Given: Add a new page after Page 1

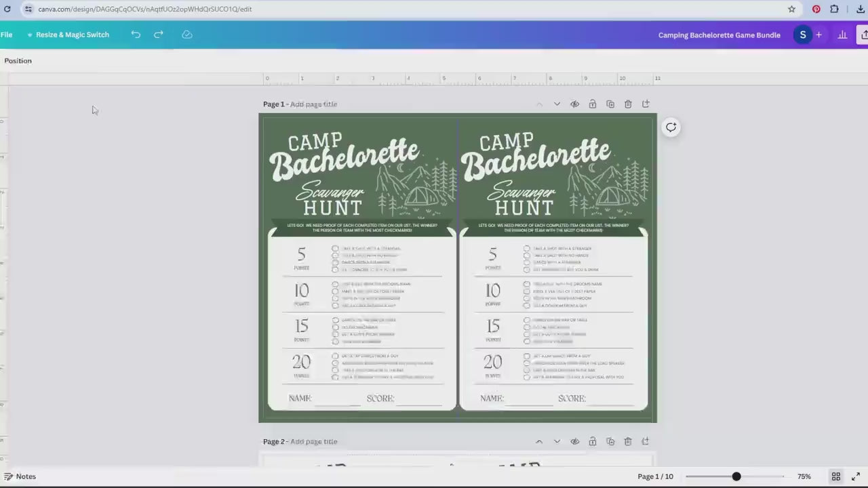Looking at the screenshot, I should tap(646, 104).
